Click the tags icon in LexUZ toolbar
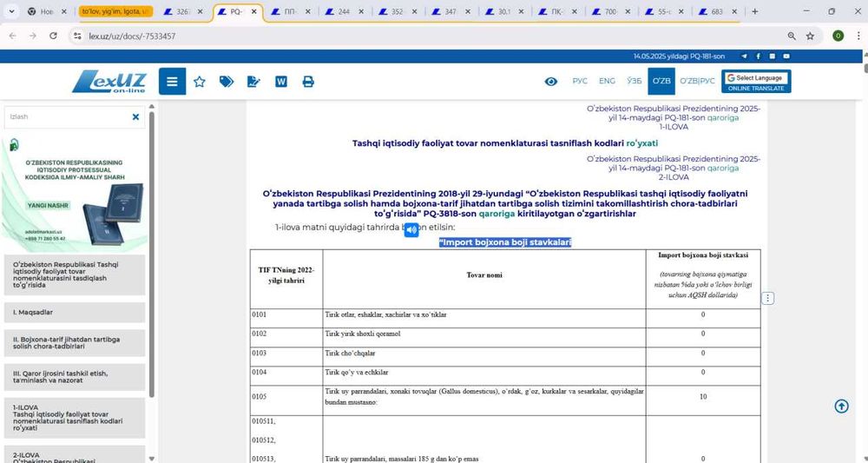The width and height of the screenshot is (868, 463). tap(227, 82)
